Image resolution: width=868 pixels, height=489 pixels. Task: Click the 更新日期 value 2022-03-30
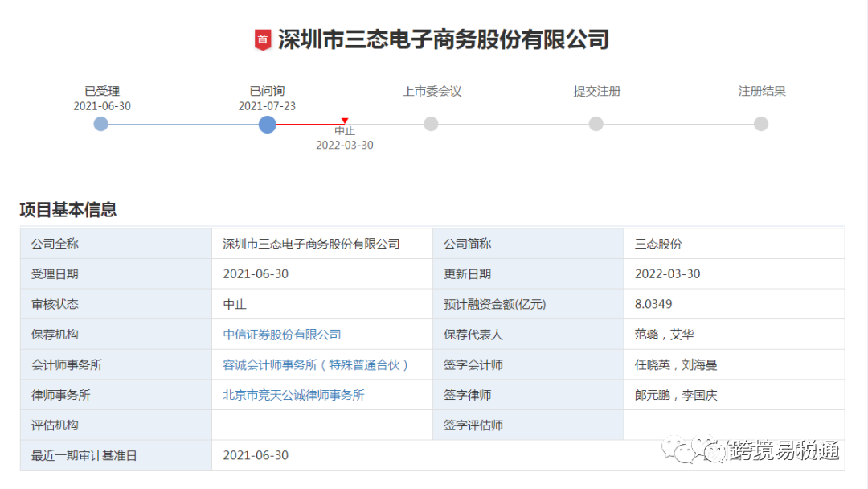click(668, 274)
